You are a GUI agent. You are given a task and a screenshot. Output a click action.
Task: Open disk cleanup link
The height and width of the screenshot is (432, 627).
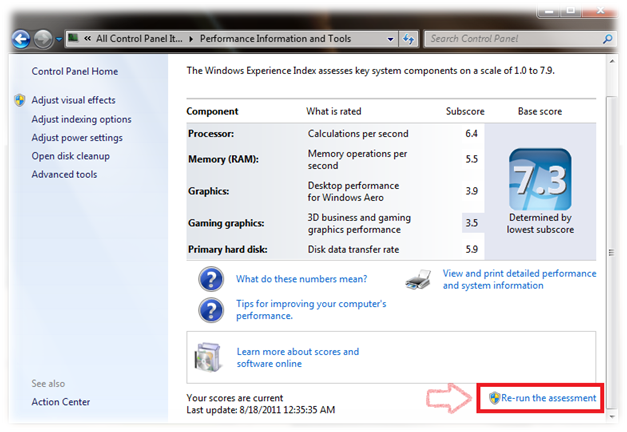coord(71,156)
